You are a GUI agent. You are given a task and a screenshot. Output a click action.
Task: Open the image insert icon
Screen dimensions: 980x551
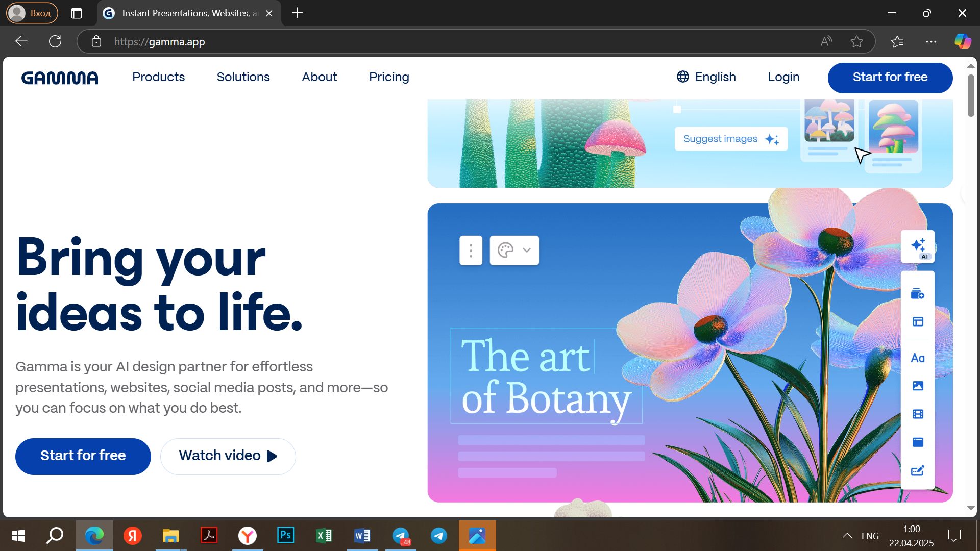pyautogui.click(x=918, y=386)
